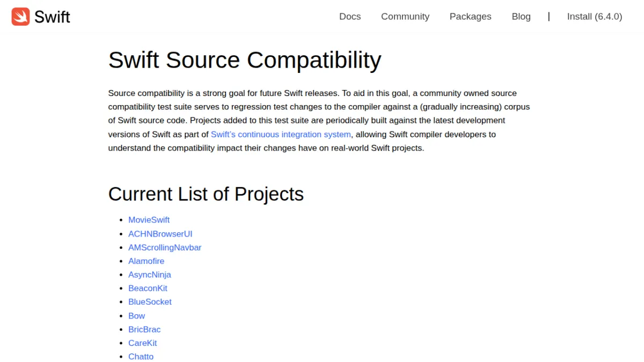
Task: Click the Swift bird logo icon
Action: pyautogui.click(x=20, y=17)
